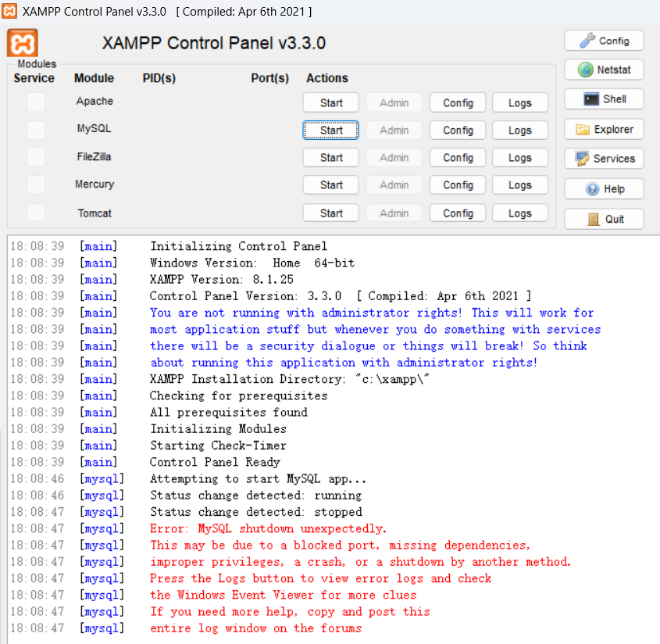660x644 pixels.
Task: View FileZilla Logs
Action: click(x=520, y=158)
